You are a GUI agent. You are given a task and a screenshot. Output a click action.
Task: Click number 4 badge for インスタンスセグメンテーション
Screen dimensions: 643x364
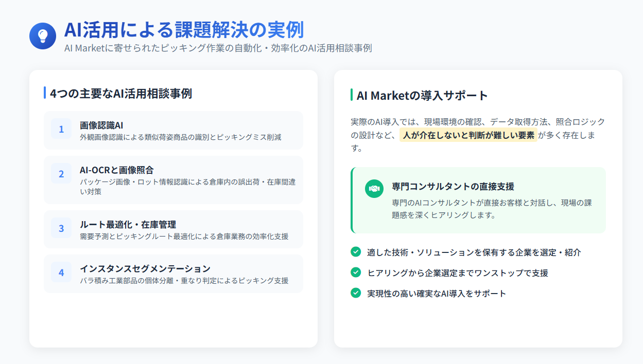pyautogui.click(x=61, y=272)
